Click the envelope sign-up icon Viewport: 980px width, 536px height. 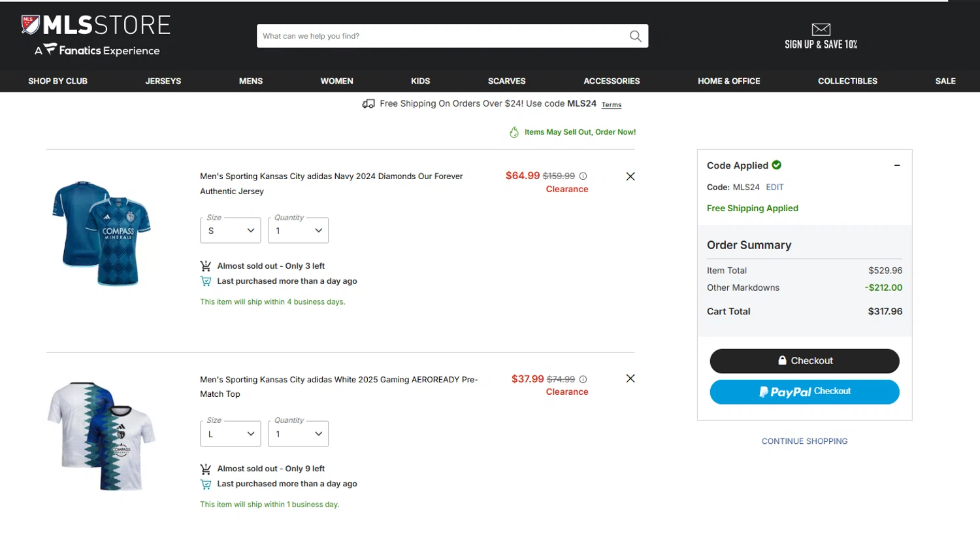pyautogui.click(x=821, y=29)
